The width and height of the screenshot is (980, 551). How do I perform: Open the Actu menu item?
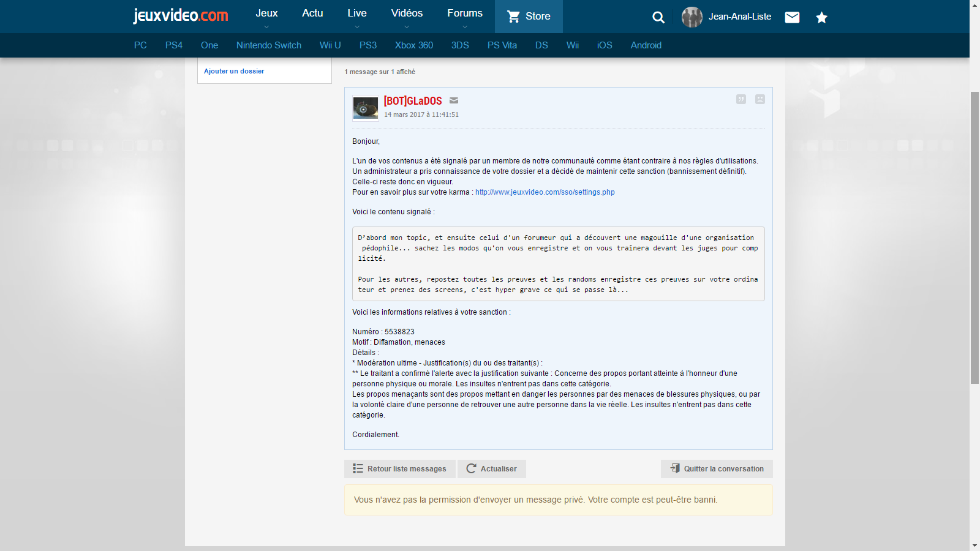(312, 13)
